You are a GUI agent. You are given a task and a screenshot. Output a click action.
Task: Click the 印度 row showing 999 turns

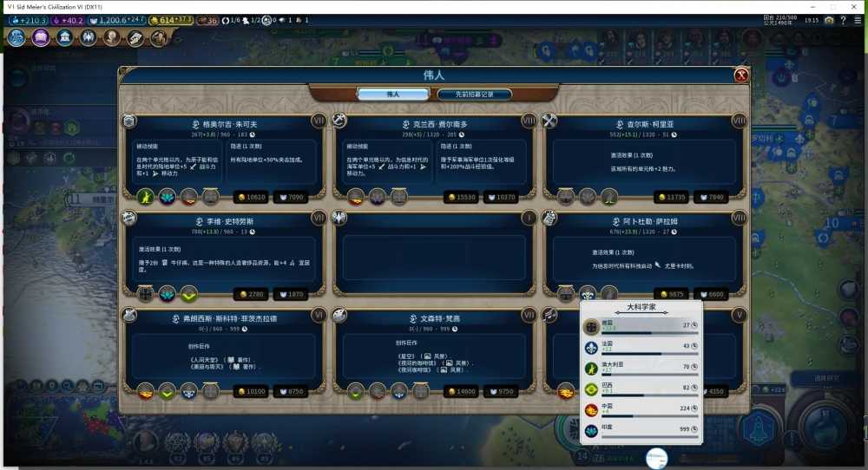click(641, 430)
